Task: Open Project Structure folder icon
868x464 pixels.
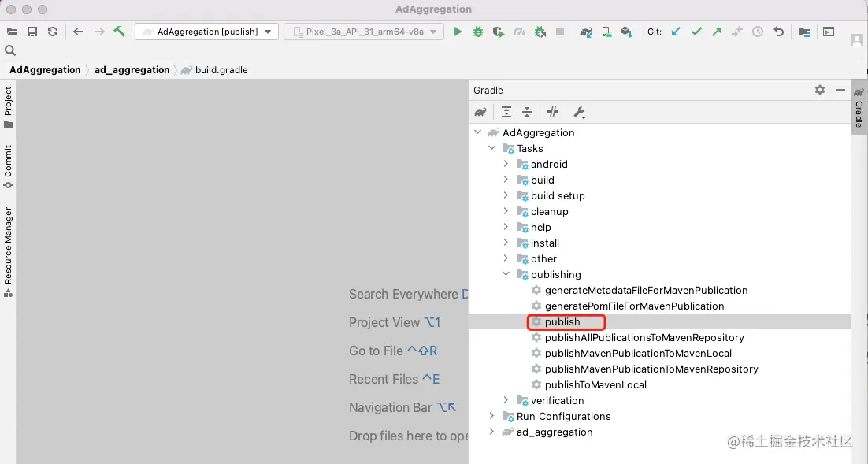Action: 804,32
